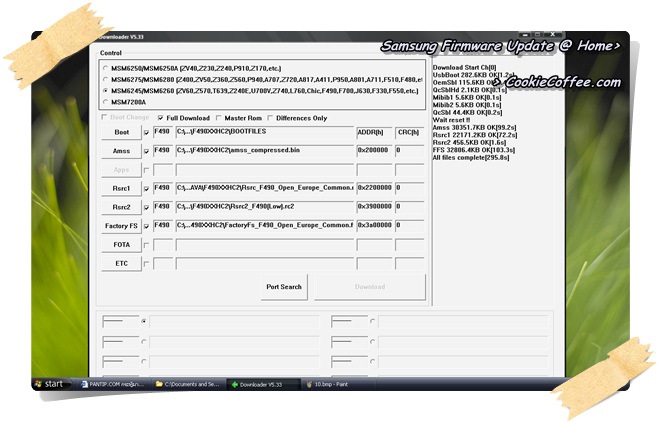Click the ETC file button

(x=121, y=263)
